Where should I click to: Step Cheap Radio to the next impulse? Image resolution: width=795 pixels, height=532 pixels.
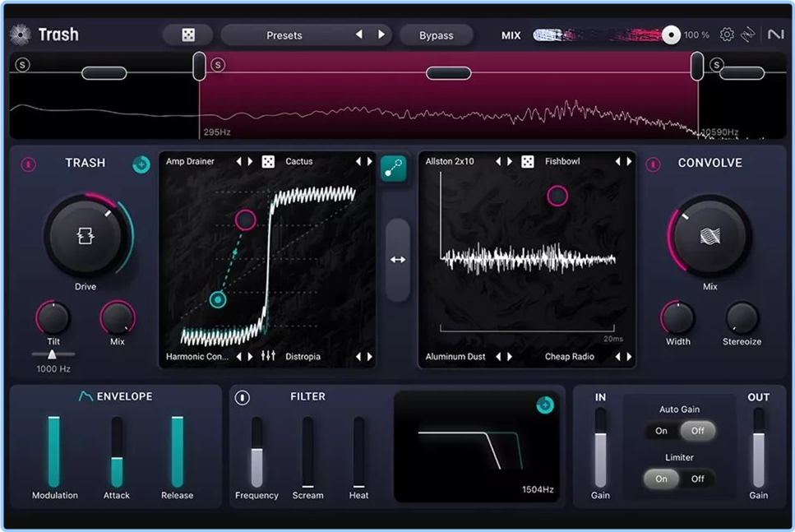click(629, 357)
